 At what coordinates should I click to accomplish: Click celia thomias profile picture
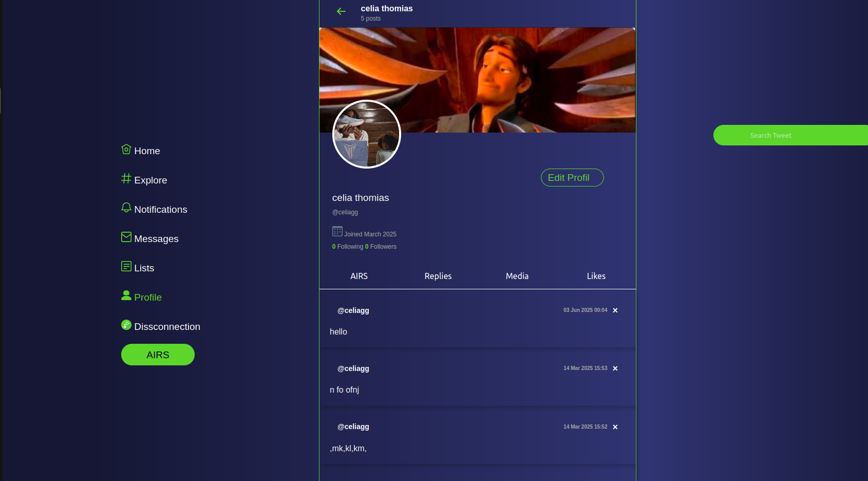[366, 134]
